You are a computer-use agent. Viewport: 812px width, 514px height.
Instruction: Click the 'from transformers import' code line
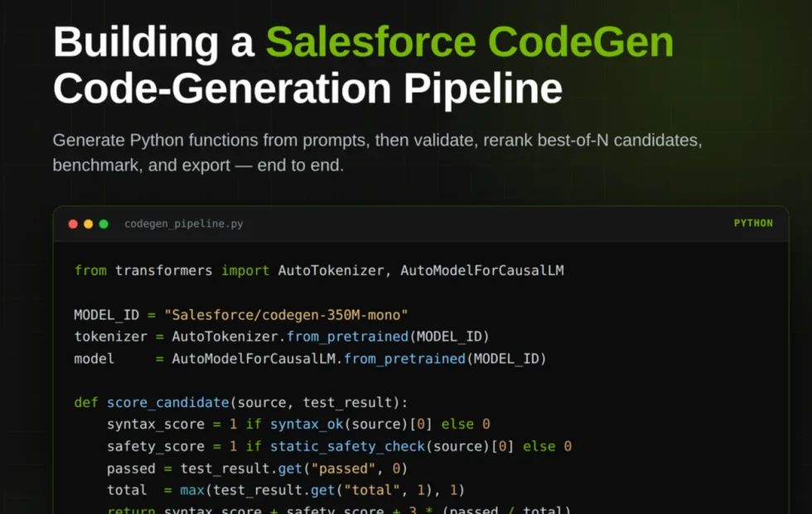319,270
